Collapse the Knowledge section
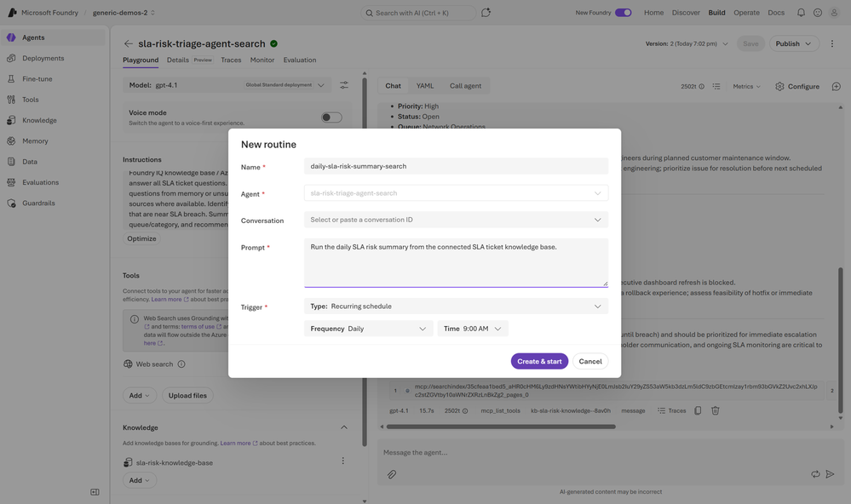 coord(343,427)
